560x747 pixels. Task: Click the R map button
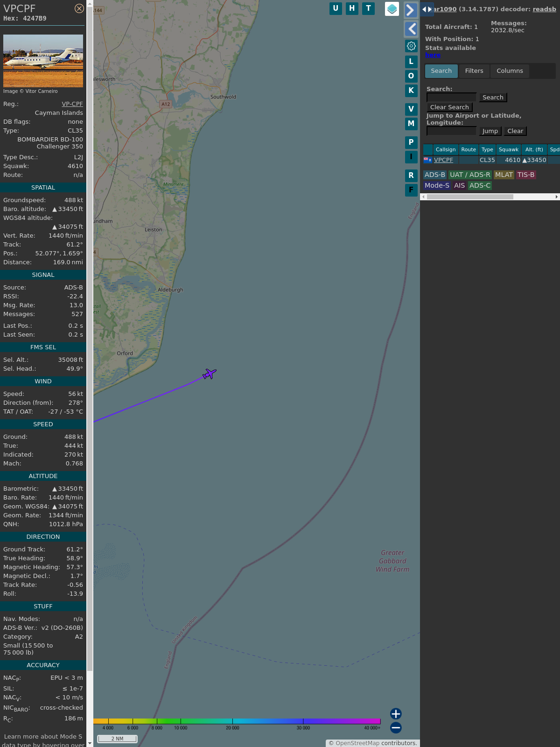(411, 176)
